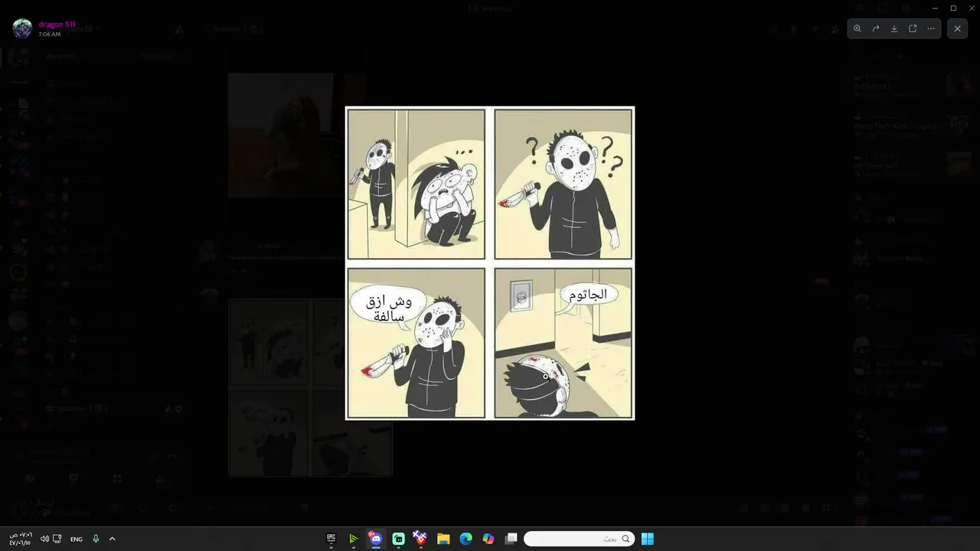This screenshot has width=980, height=551.
Task: Open the three-dots more options menu
Action: click(931, 28)
